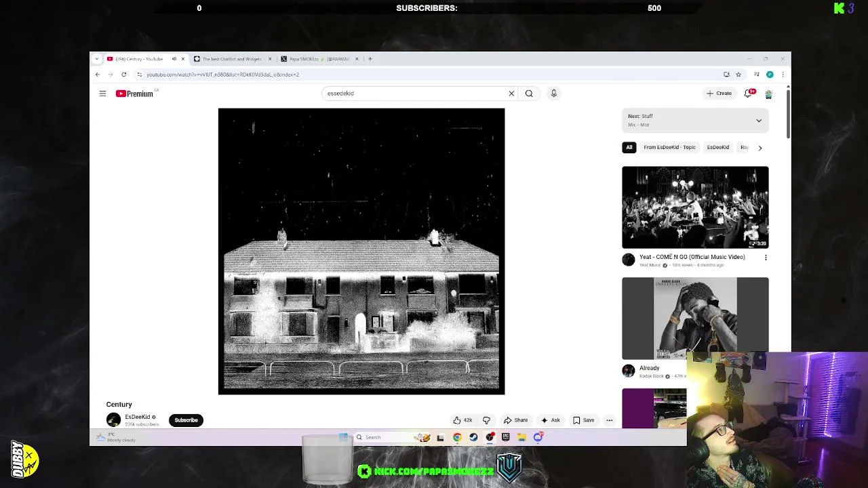Open Chrome profile avatar

click(770, 75)
